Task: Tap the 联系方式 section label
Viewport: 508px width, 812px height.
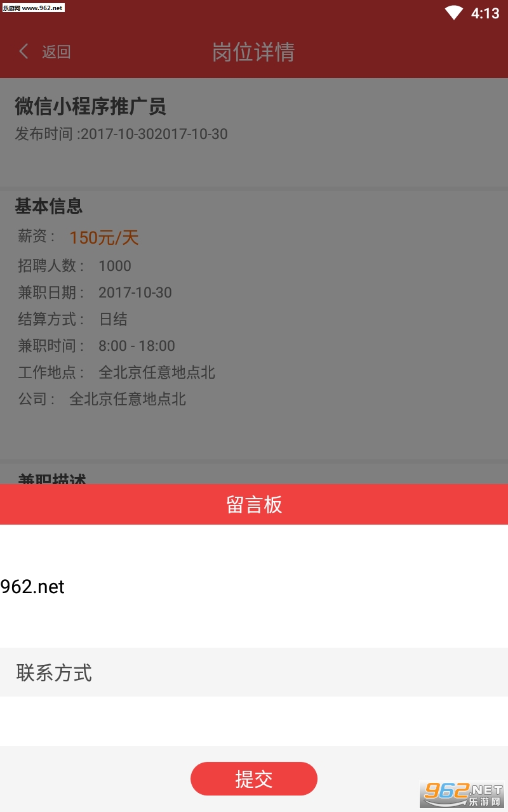Action: tap(54, 672)
